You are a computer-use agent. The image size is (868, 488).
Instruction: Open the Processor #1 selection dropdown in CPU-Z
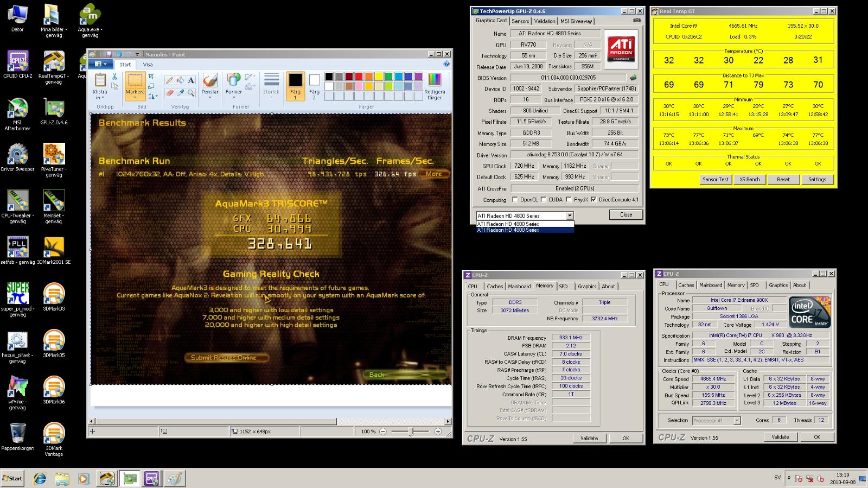pos(737,421)
